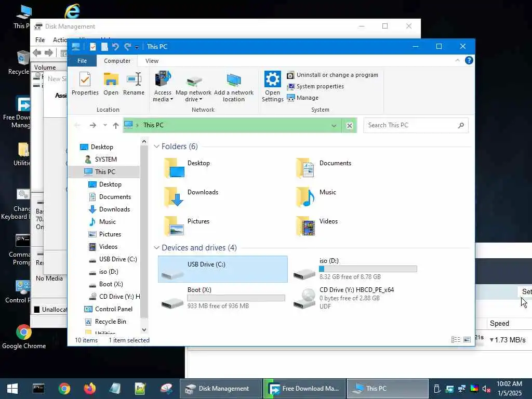Screen dimensions: 532x399
Task: Click the Open folder ribbon icon
Action: tap(111, 84)
